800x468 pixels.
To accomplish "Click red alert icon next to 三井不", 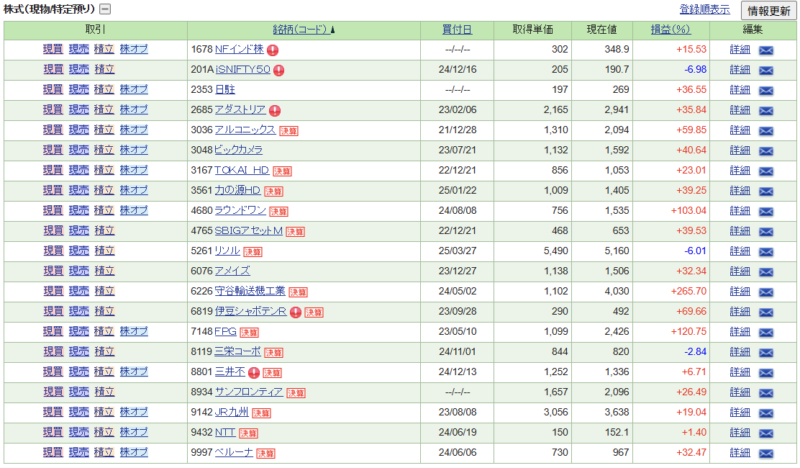I will 254,373.
